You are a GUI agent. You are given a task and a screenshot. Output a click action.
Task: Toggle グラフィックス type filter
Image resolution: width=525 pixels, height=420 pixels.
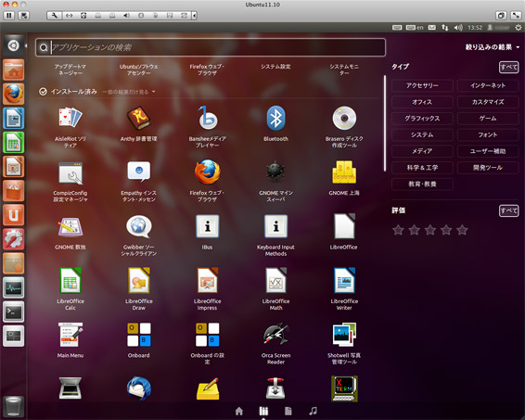[422, 118]
